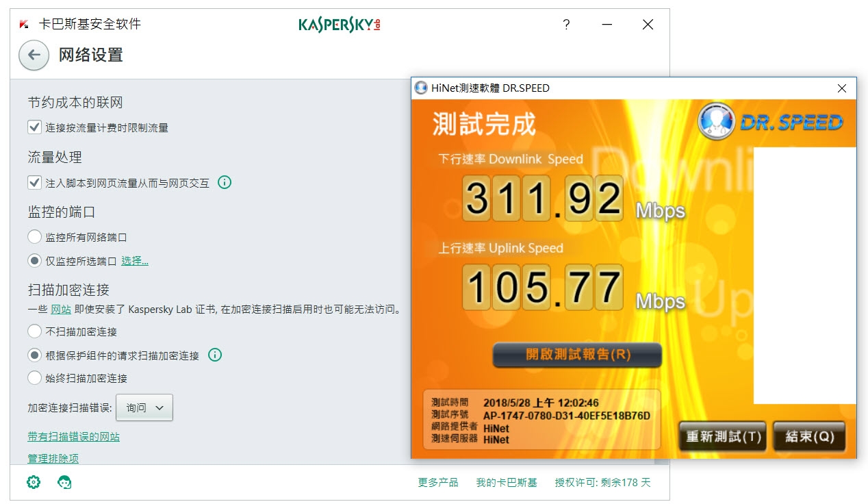Open Kaspersky settings gear icon
This screenshot has width=868, height=504.
click(34, 482)
